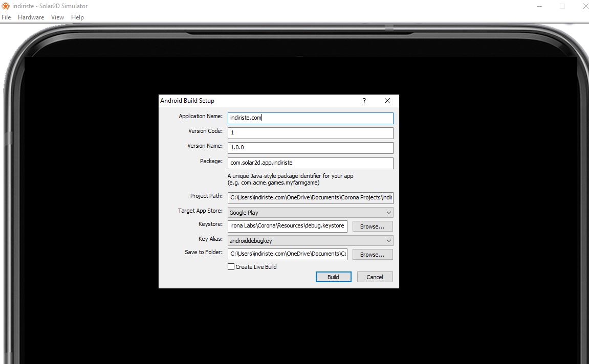The image size is (589, 364).
Task: Open the File menu
Action: tap(6, 17)
